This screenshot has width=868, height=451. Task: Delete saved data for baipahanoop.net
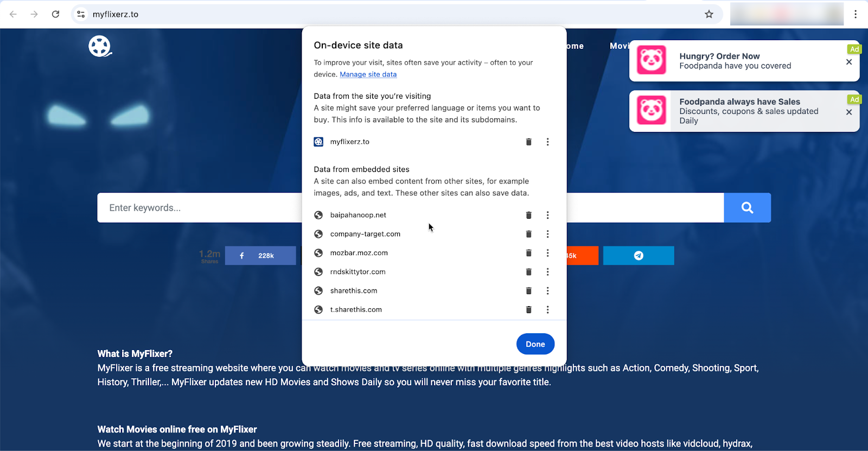click(528, 215)
